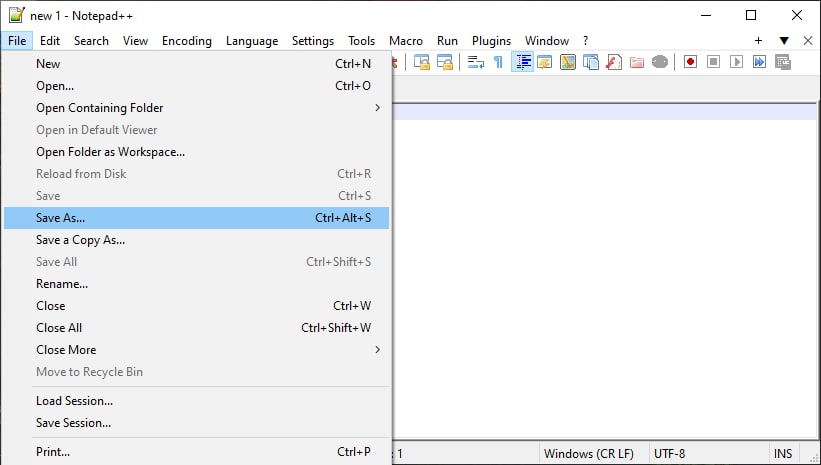
Task: Open the Window menu
Action: (547, 41)
